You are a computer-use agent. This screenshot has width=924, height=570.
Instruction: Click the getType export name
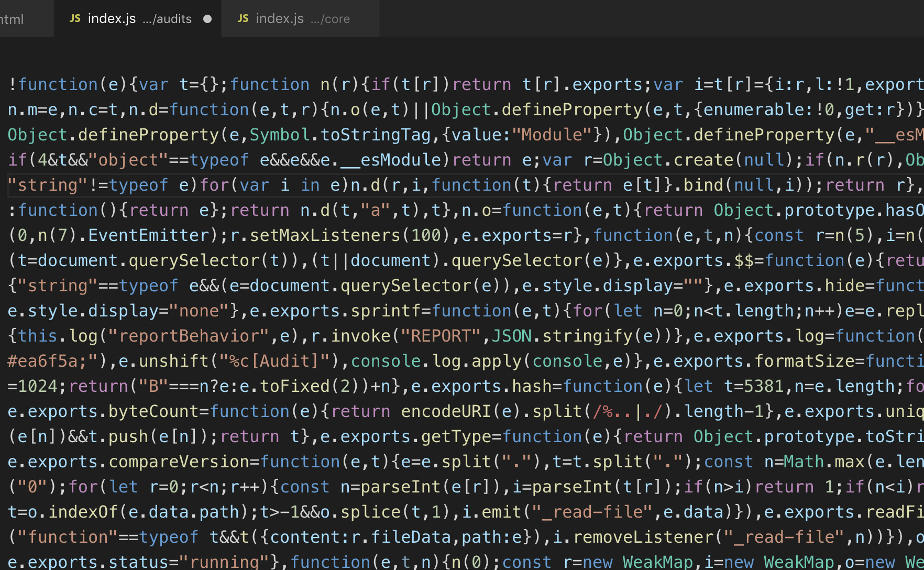(456, 436)
